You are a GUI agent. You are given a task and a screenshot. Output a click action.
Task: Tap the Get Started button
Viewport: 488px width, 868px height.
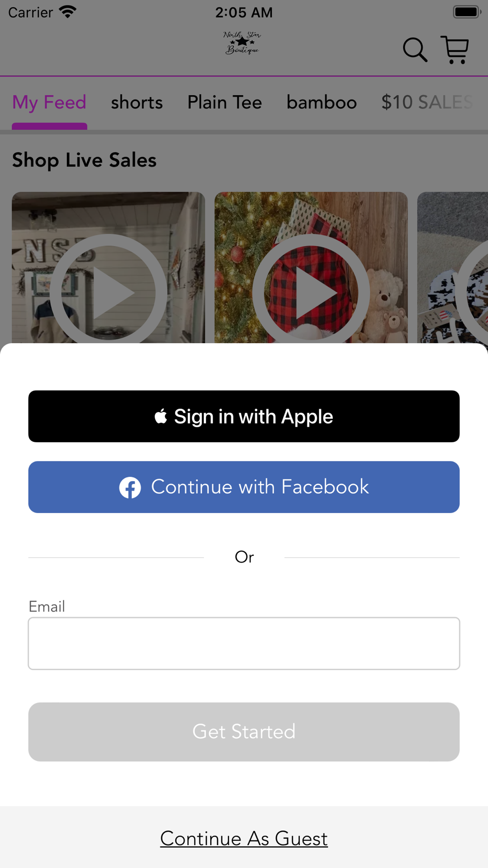tap(244, 732)
